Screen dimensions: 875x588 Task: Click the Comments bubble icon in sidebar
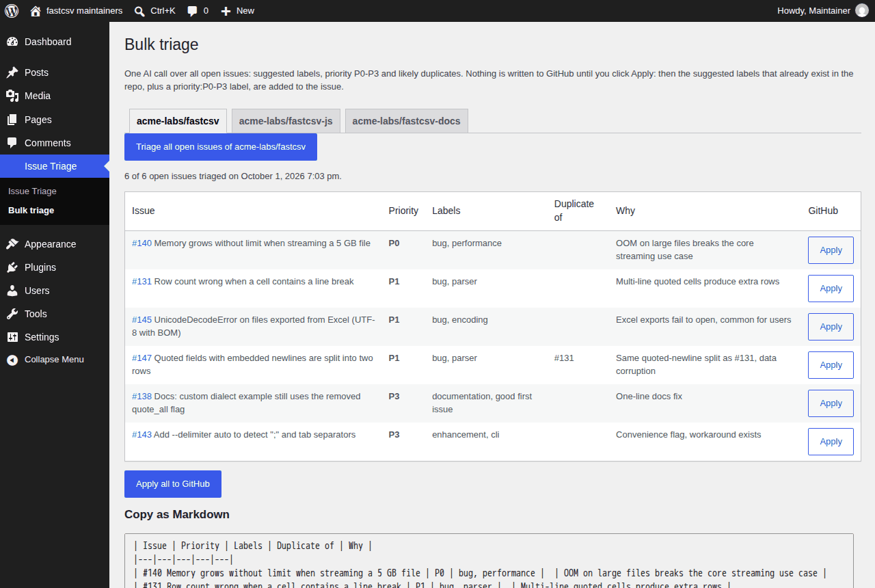point(12,143)
